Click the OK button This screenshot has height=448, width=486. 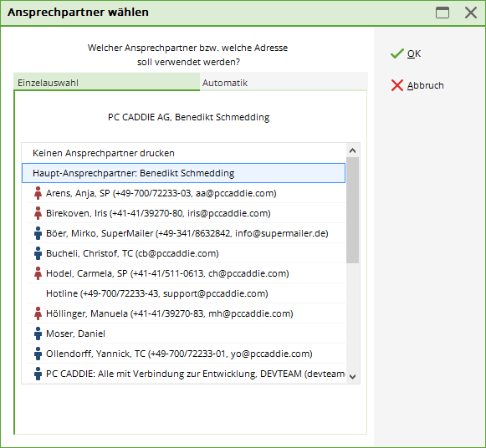pyautogui.click(x=406, y=53)
